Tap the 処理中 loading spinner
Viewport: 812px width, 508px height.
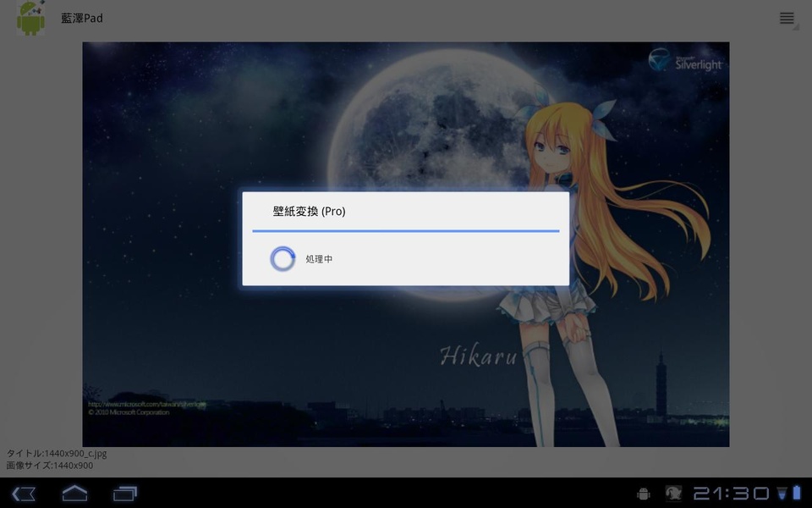(x=283, y=259)
